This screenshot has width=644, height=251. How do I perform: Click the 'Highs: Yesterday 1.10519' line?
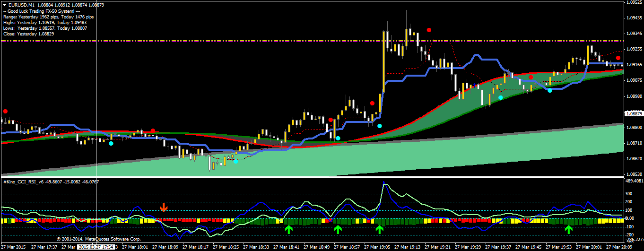[x=44, y=22]
